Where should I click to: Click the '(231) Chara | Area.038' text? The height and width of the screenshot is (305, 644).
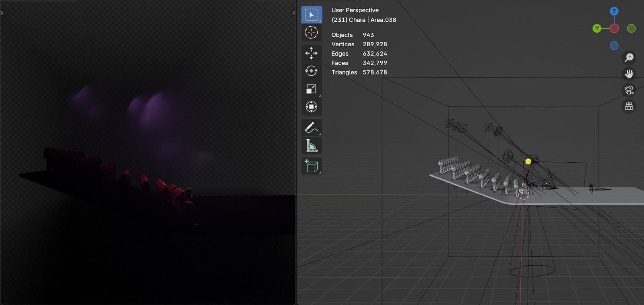364,20
